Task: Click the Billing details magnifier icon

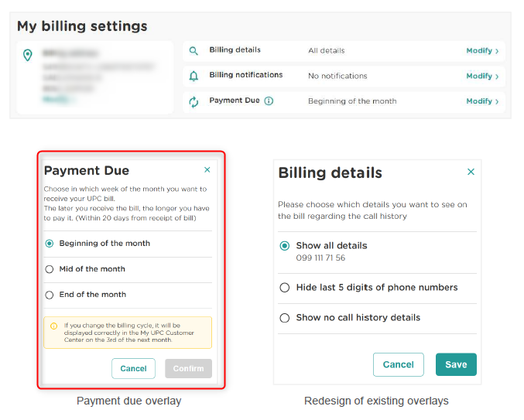Action: [x=194, y=51]
